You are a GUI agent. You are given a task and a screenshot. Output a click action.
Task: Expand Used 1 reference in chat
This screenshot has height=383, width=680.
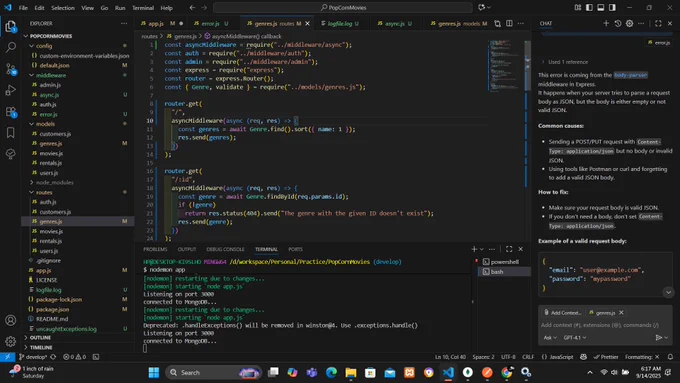(568, 62)
